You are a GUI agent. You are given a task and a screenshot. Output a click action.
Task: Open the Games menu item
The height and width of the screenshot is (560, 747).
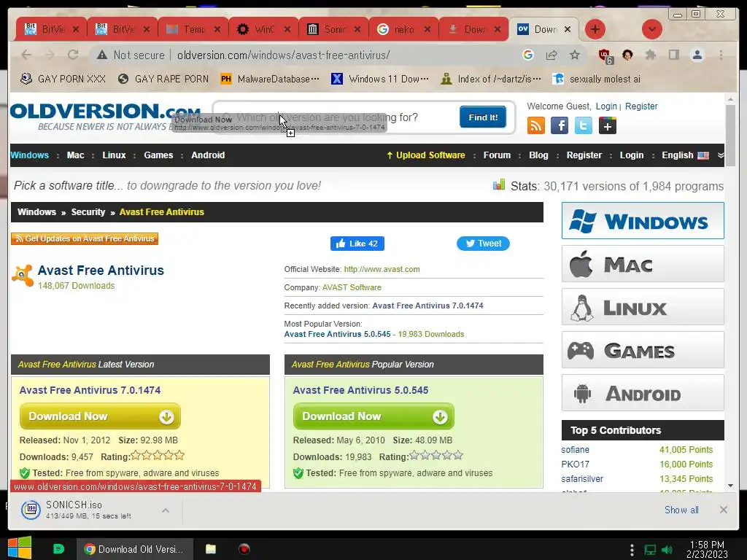158,155
